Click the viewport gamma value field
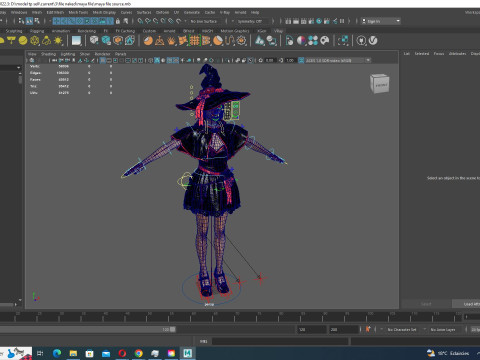Image resolution: width=480 pixels, height=360 pixels. click(290, 60)
